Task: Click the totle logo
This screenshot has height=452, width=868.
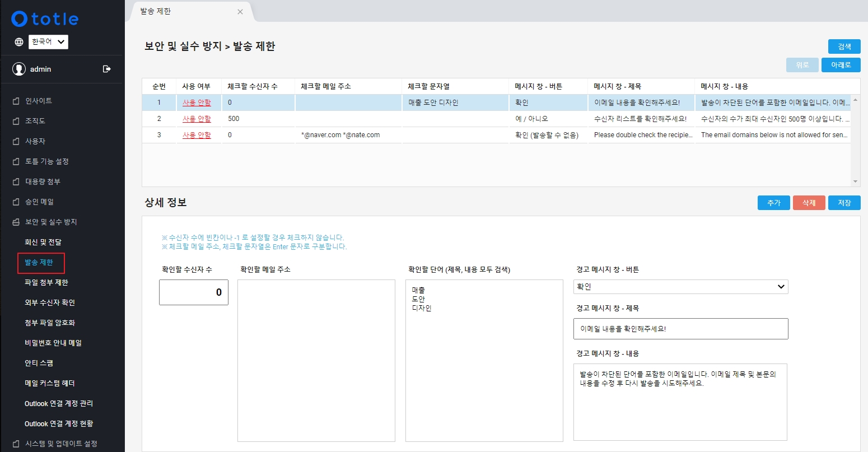Action: tap(45, 19)
